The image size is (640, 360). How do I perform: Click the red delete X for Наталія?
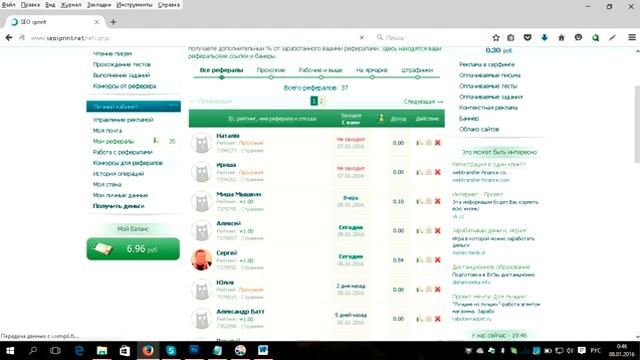(x=438, y=143)
